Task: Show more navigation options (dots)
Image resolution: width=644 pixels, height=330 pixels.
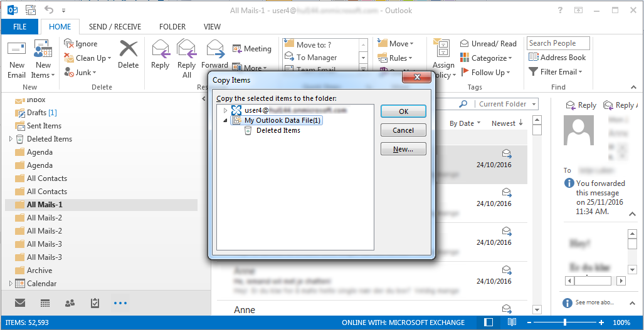Action: click(x=120, y=303)
